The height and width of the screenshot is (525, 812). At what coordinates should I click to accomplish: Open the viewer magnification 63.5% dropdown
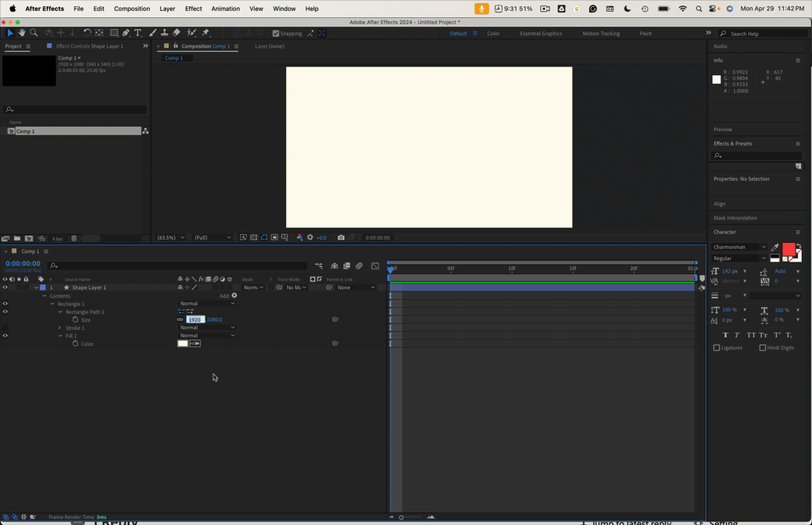(170, 237)
